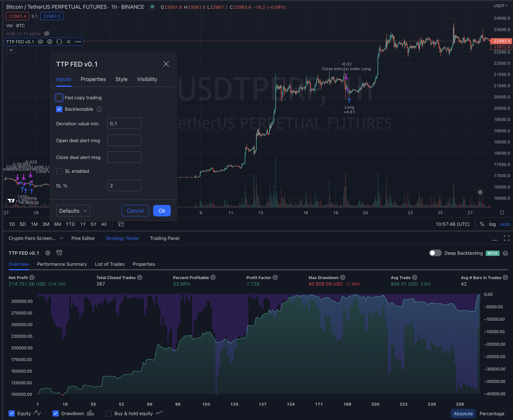Enable the Buy & hold equity checkbox
The height and width of the screenshot is (420, 513).
[109, 413]
